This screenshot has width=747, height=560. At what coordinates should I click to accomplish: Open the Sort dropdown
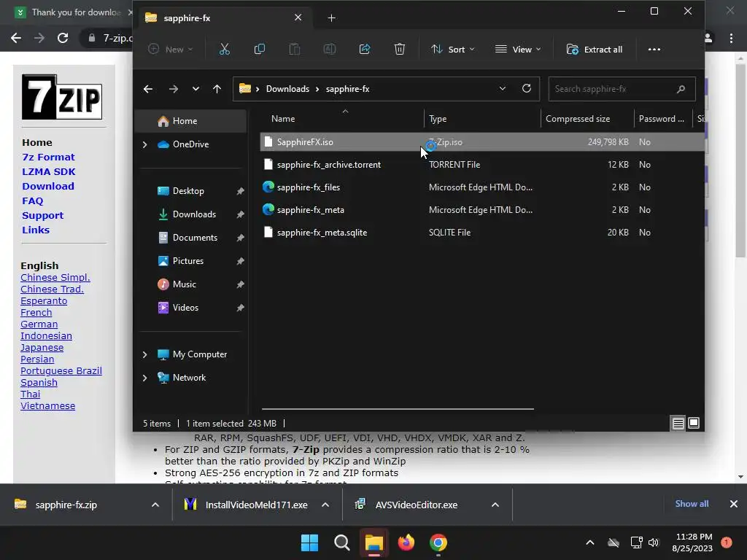click(452, 49)
